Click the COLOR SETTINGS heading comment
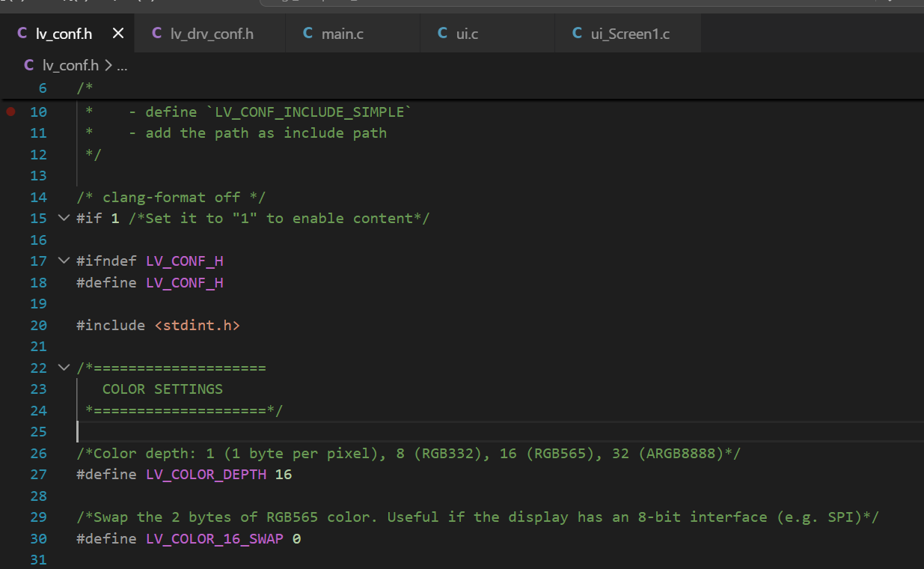The height and width of the screenshot is (569, 924). (162, 389)
